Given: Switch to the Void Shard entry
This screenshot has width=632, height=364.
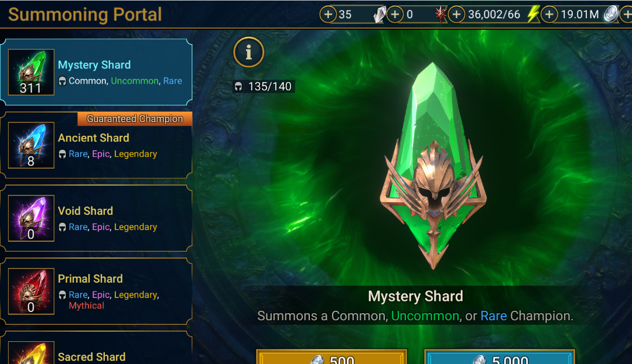Looking at the screenshot, I should pyautogui.click(x=96, y=218).
